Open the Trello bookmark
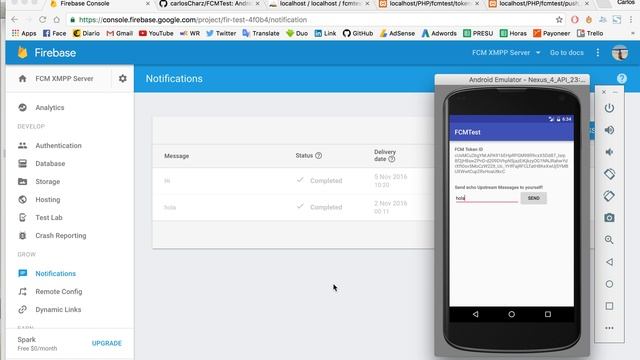The width and height of the screenshot is (640, 360). point(590,33)
